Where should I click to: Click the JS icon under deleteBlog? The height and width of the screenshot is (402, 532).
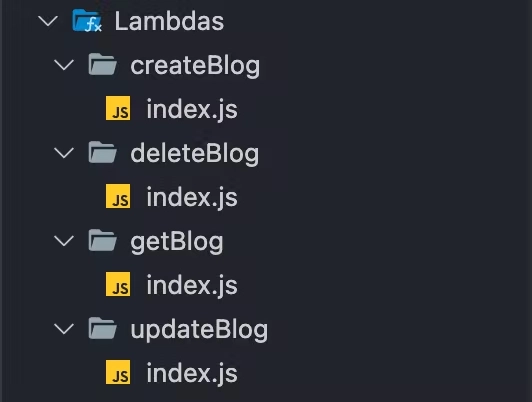point(118,196)
